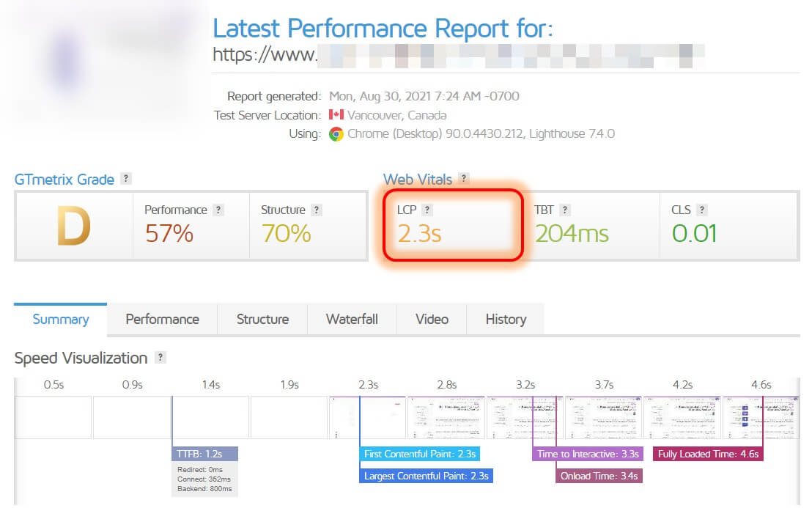Click the filmstrip thumbnail at 2.8s
Viewport: 812px width, 508px height.
446,417
